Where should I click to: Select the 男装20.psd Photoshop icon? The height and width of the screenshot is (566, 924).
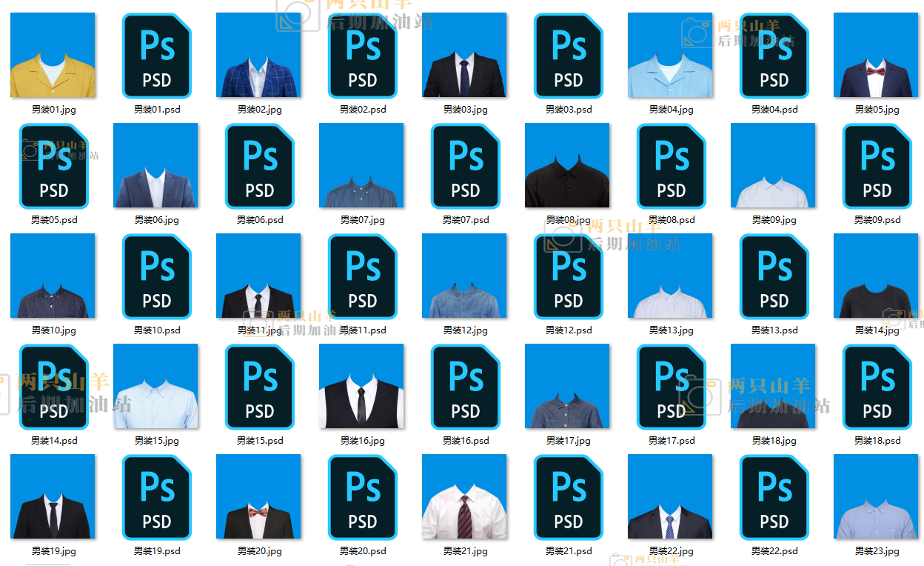362,497
